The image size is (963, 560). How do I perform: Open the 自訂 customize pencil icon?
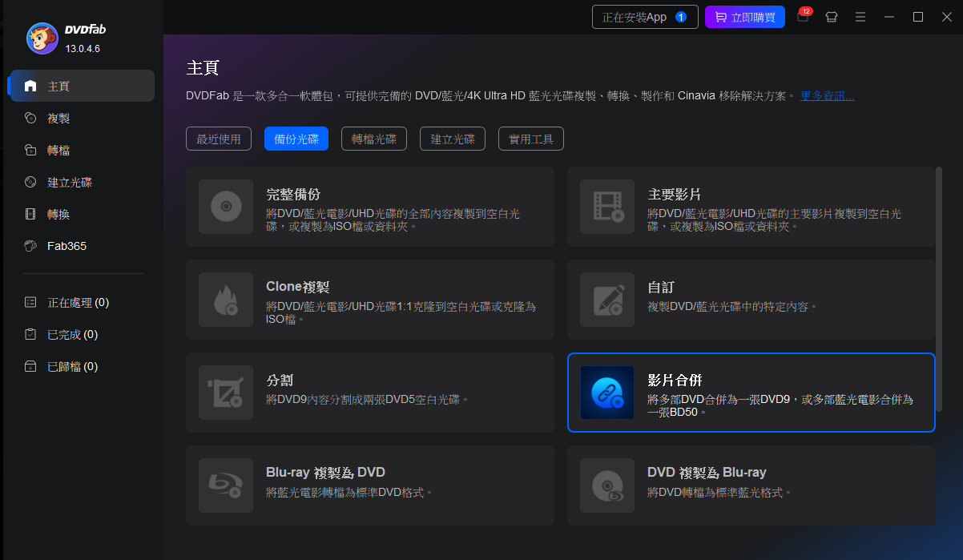click(x=606, y=300)
